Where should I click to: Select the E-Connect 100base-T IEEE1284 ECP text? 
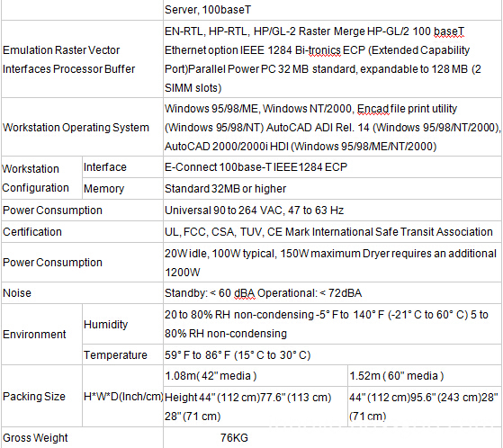pos(256,167)
